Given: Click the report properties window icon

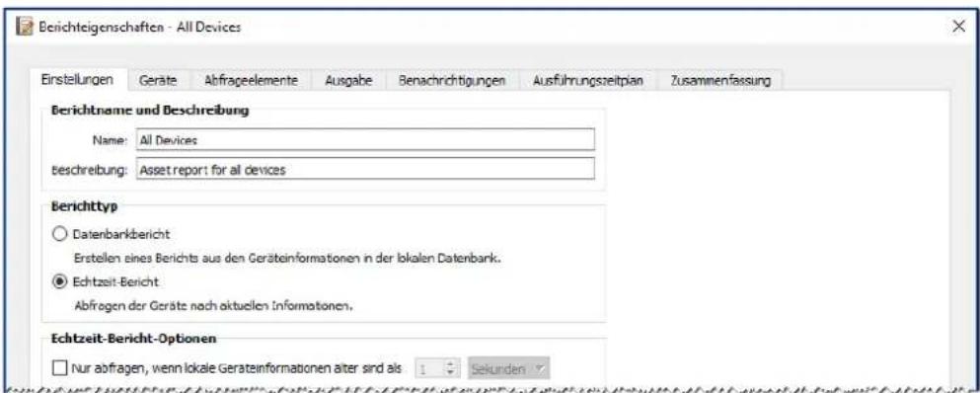Looking at the screenshot, I should coord(25,27).
